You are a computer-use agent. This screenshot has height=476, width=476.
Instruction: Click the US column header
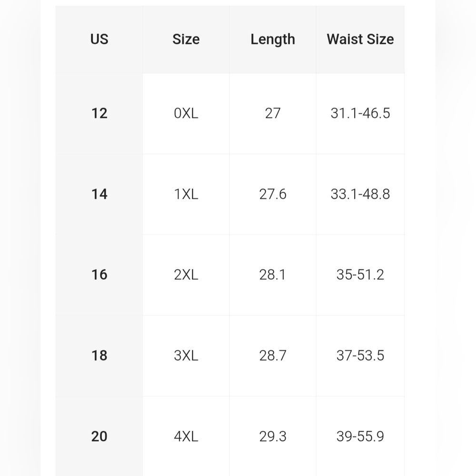pyautogui.click(x=99, y=39)
